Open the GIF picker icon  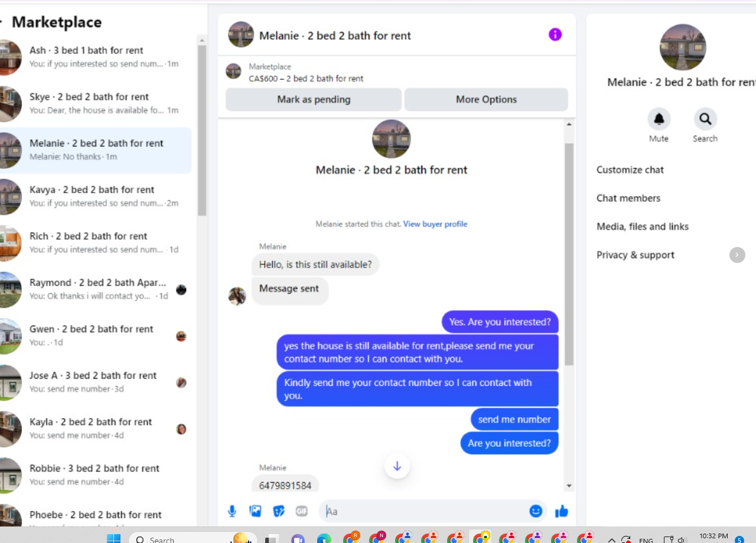coord(302,511)
